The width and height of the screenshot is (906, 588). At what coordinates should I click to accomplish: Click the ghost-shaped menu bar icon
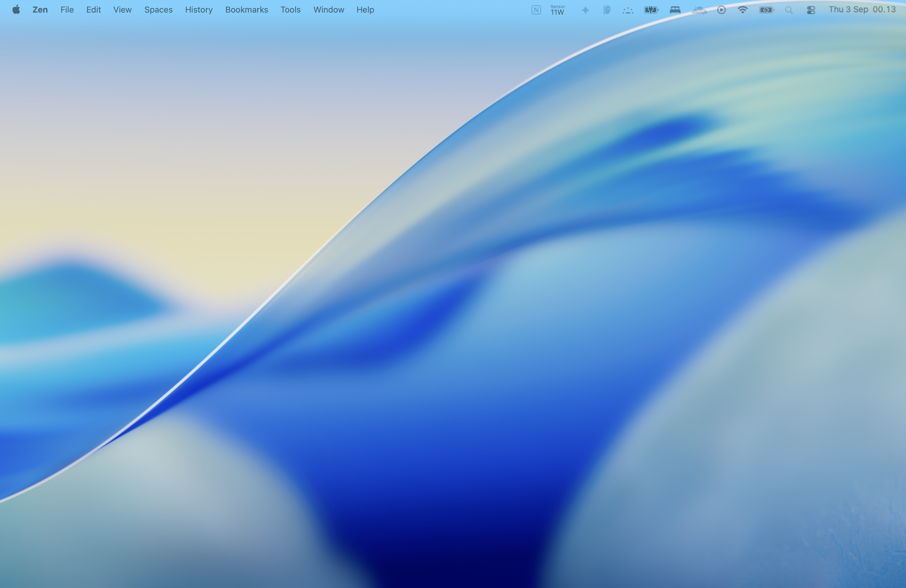pos(607,10)
